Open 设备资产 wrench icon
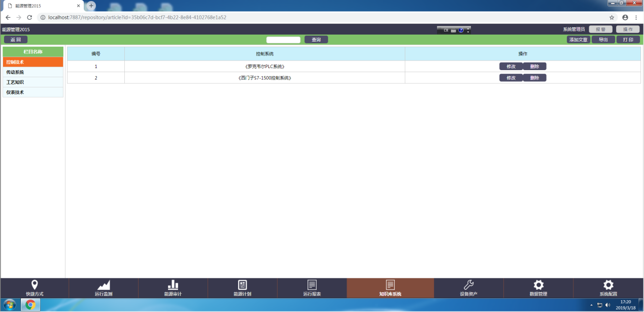This screenshot has width=644, height=312. click(x=469, y=285)
